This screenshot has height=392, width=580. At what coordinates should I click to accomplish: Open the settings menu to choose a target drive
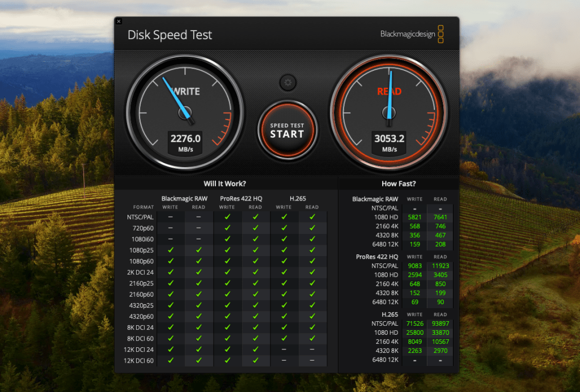tap(287, 82)
